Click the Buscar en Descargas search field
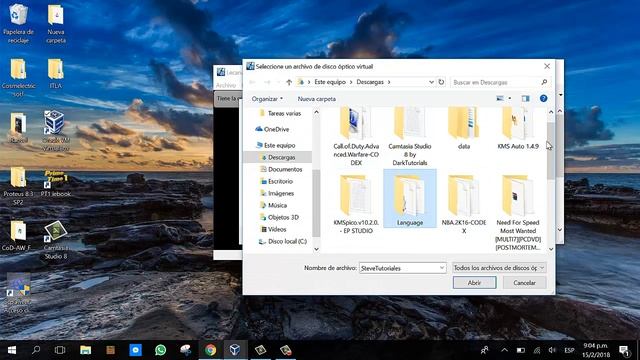 pos(500,82)
